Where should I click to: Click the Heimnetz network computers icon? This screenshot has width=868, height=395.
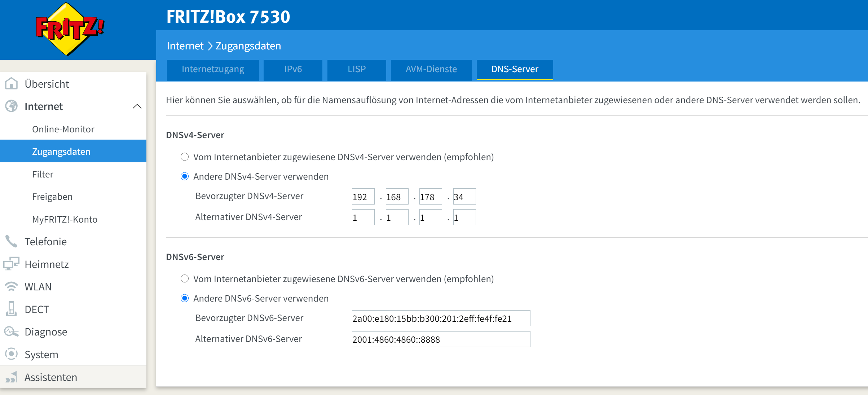click(x=12, y=264)
